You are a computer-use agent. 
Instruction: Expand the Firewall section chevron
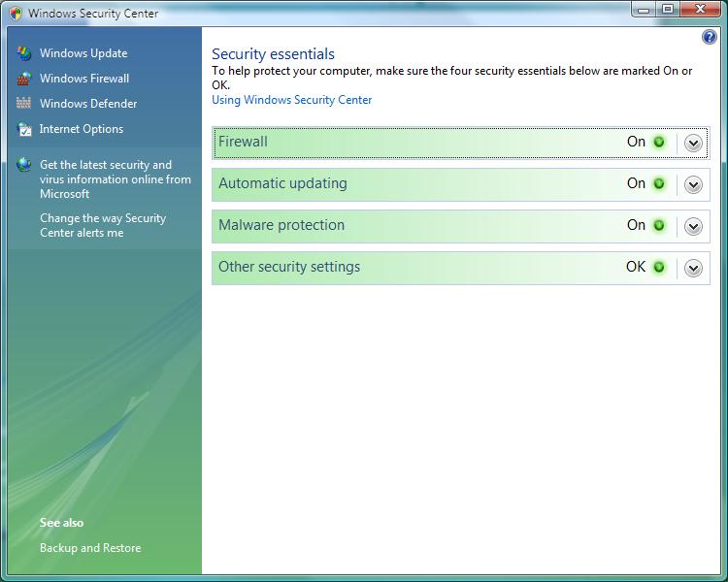tap(693, 143)
